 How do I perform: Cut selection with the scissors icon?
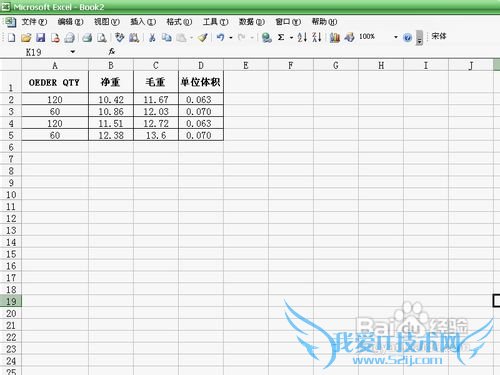pyautogui.click(x=152, y=37)
